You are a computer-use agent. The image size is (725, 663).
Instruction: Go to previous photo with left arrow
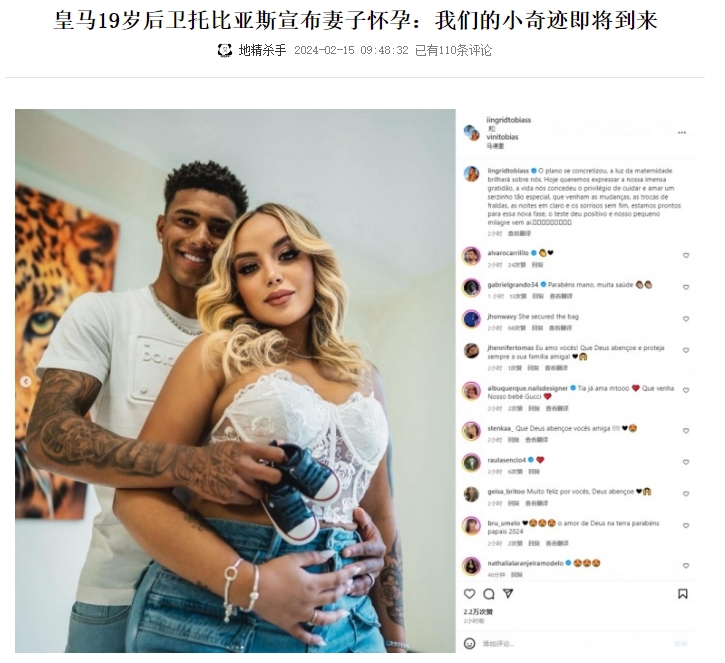pyautogui.click(x=25, y=381)
